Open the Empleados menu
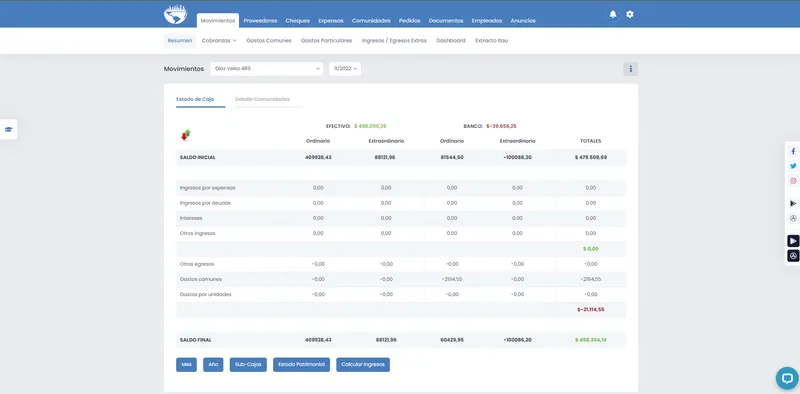The width and height of the screenshot is (800, 394). [x=487, y=21]
